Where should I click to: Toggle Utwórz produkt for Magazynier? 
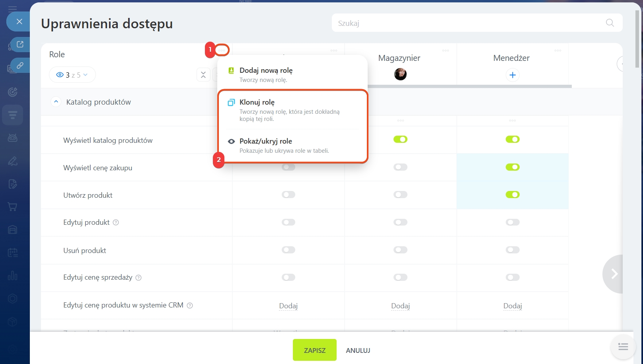[x=400, y=195]
